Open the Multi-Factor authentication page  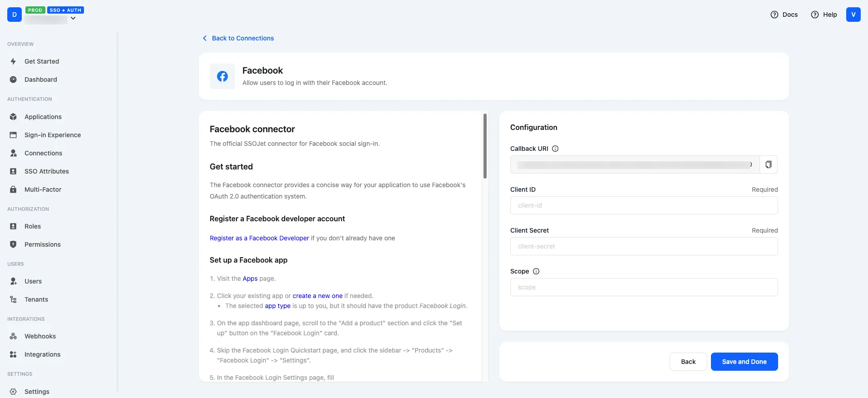(42, 189)
